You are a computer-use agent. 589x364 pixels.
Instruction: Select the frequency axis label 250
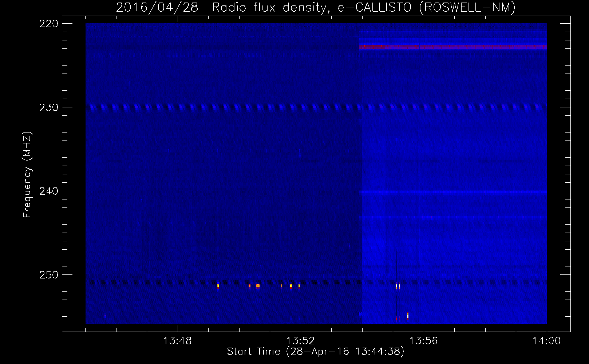coord(49,275)
